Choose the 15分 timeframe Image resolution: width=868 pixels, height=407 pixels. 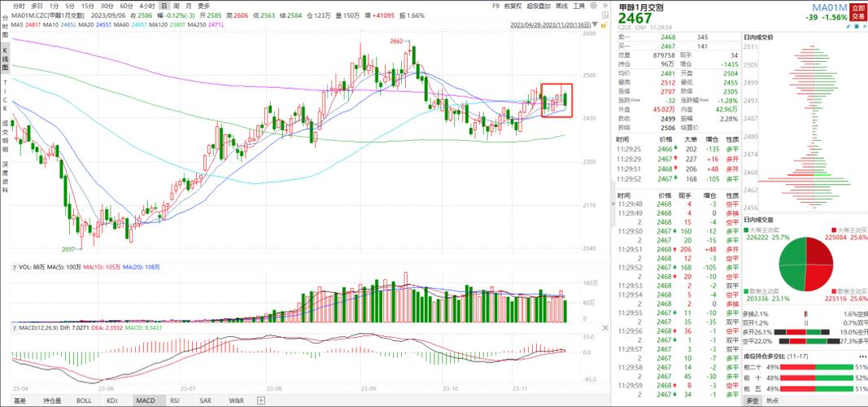(x=88, y=6)
